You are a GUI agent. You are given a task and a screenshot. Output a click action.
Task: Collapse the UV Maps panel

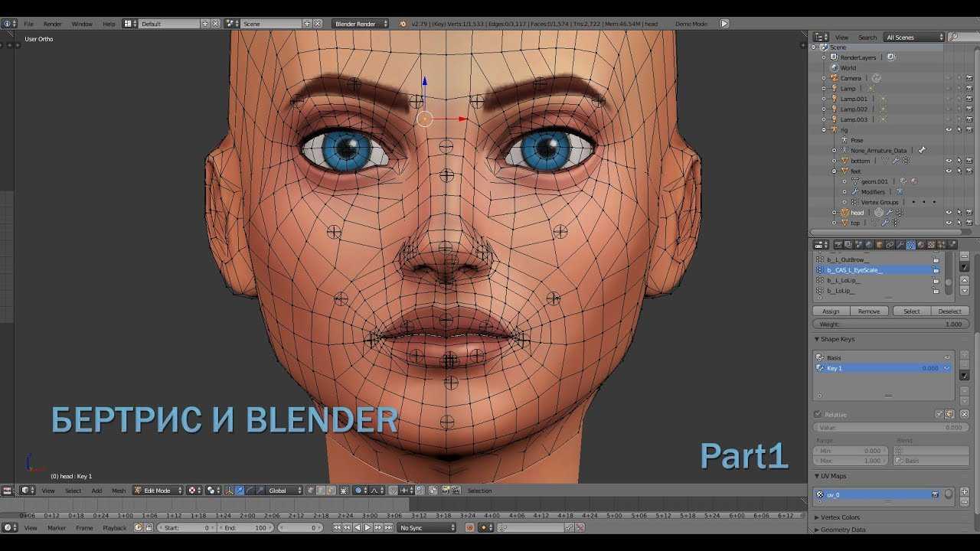pos(816,476)
